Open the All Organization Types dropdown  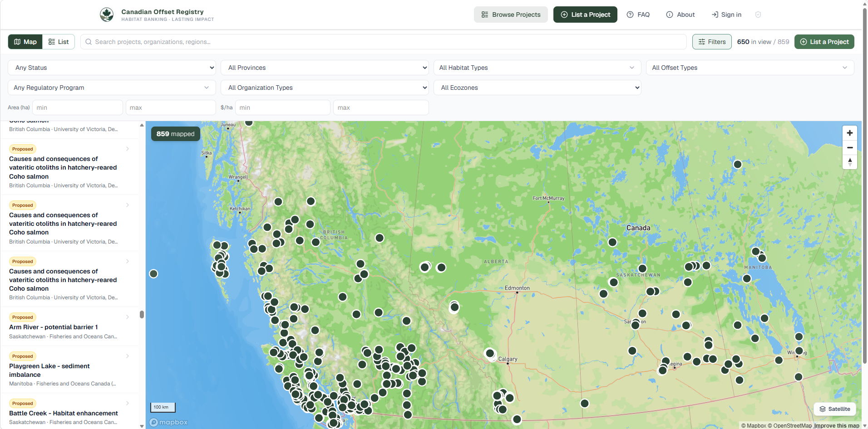click(x=325, y=88)
